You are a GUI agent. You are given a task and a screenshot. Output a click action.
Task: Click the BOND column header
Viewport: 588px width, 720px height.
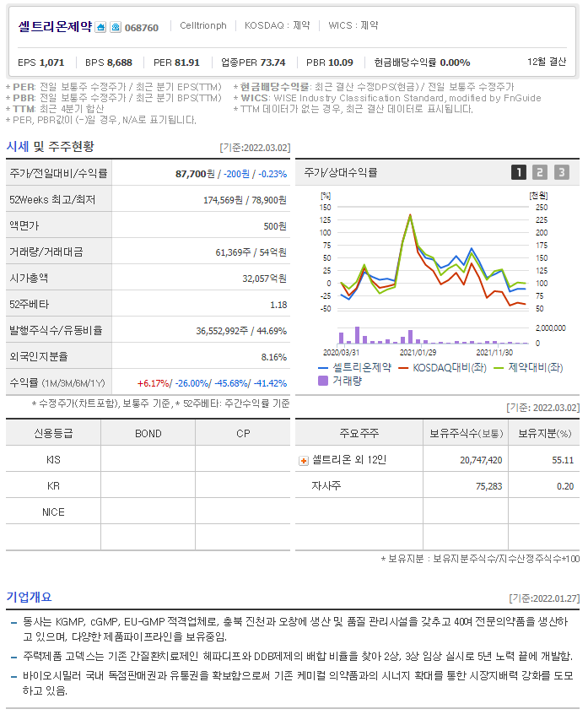[x=148, y=434]
